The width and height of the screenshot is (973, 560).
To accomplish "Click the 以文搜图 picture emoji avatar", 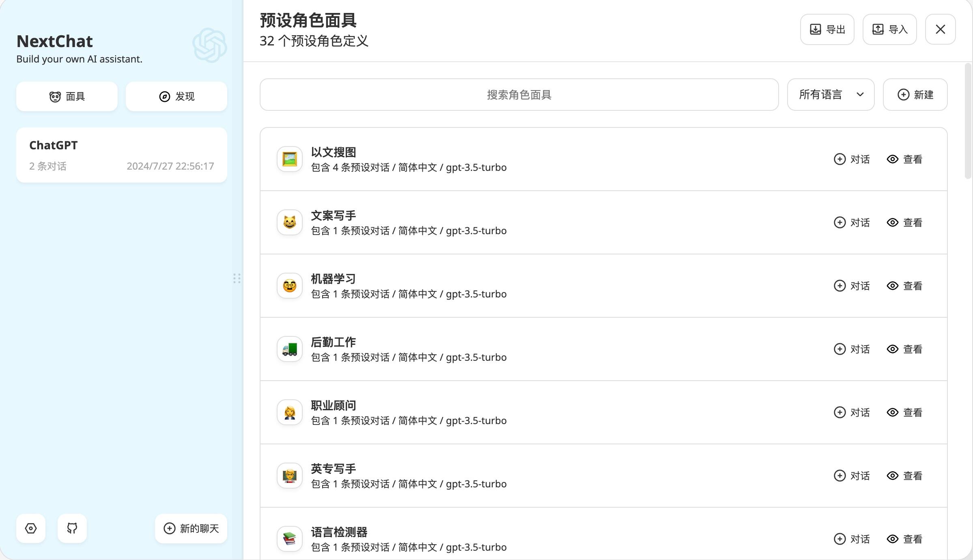I will 289,159.
